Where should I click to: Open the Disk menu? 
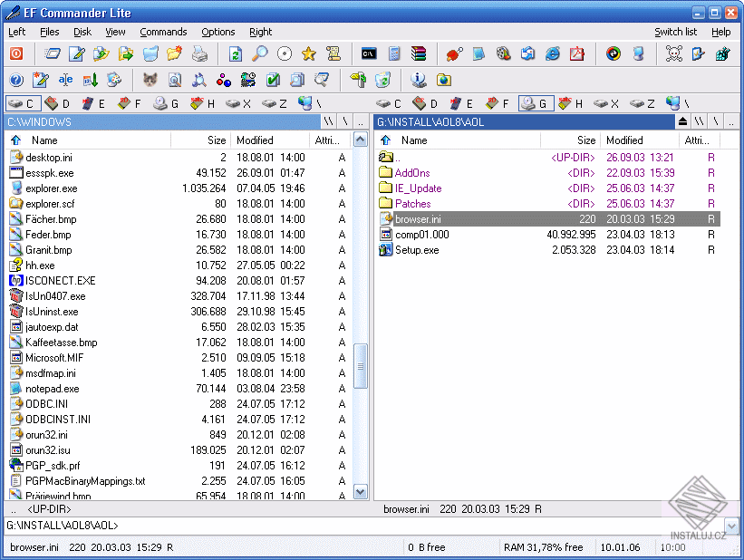(x=82, y=32)
